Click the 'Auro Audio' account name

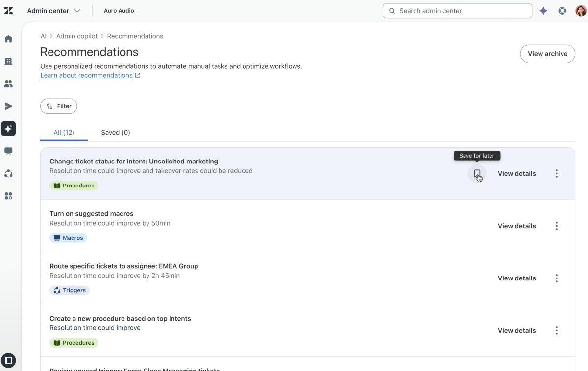click(x=119, y=11)
